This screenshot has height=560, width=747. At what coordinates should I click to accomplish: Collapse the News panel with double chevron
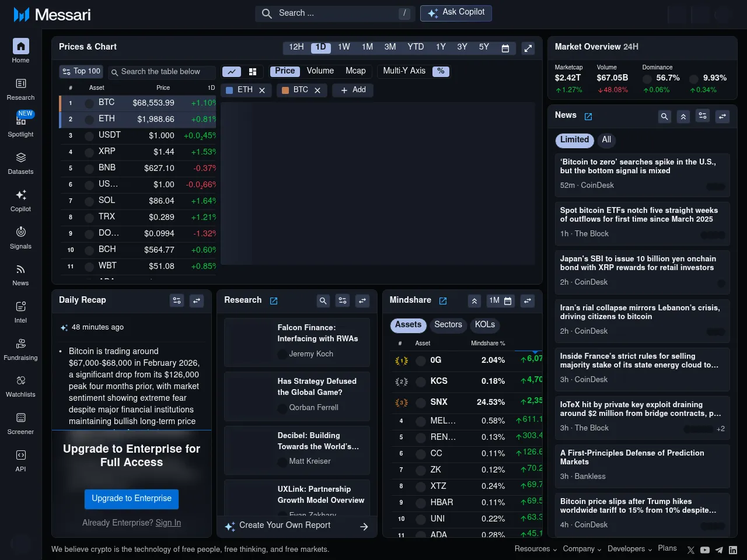683,117
